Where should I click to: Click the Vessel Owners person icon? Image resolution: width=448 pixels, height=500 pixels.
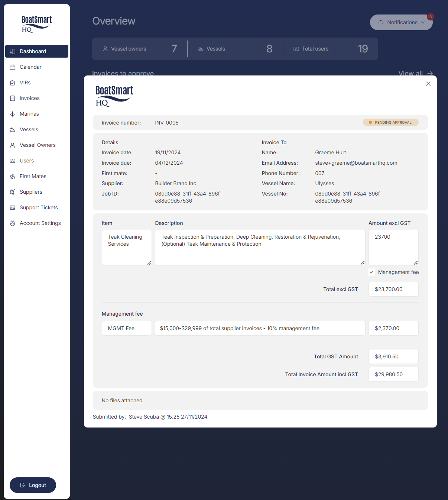(x=12, y=145)
